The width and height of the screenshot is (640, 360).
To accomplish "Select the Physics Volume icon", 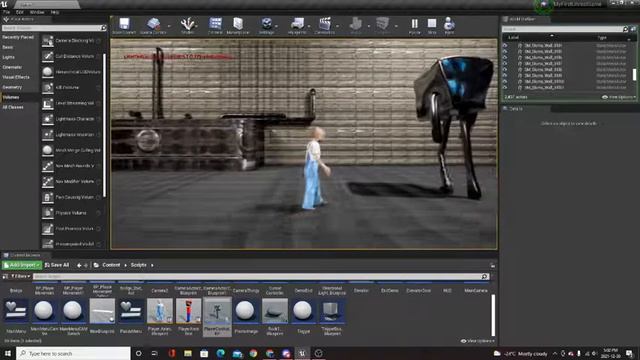I will point(48,213).
